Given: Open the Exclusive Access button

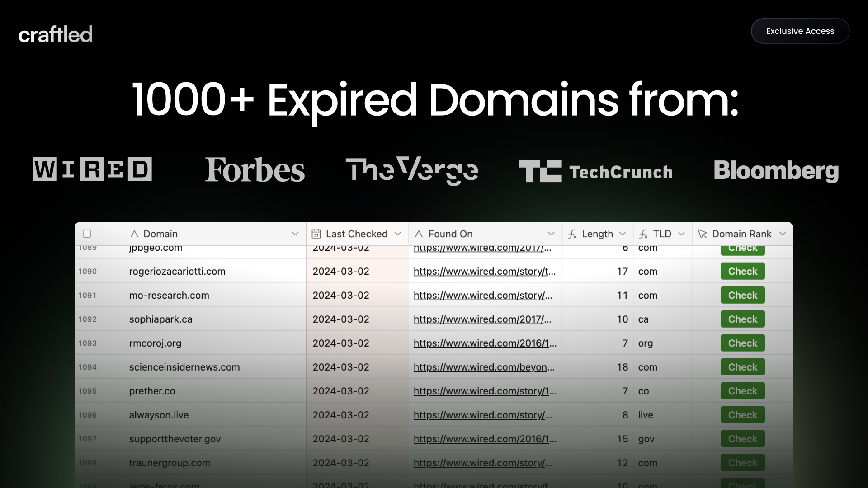Looking at the screenshot, I should 800,31.
